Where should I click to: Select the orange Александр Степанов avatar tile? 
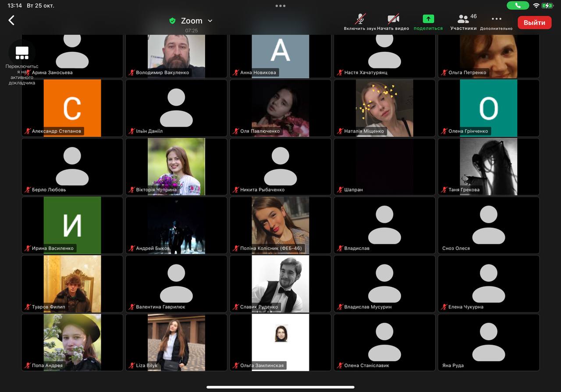[x=72, y=107]
